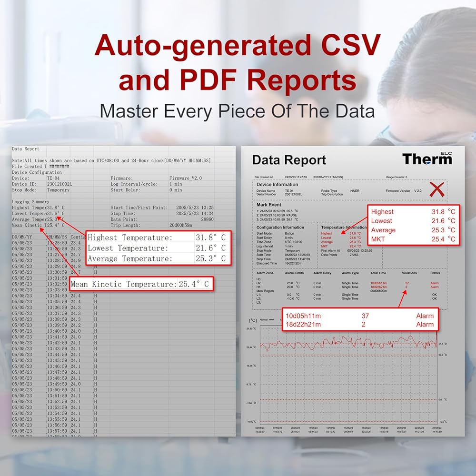
Task: Click the 'Mean Kinetic Temperature: 25.4° C' callout box
Action: pyautogui.click(x=140, y=284)
